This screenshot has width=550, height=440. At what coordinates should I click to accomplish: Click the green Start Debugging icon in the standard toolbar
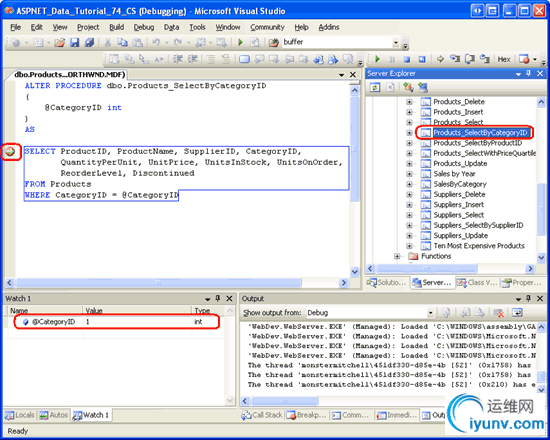(240, 43)
